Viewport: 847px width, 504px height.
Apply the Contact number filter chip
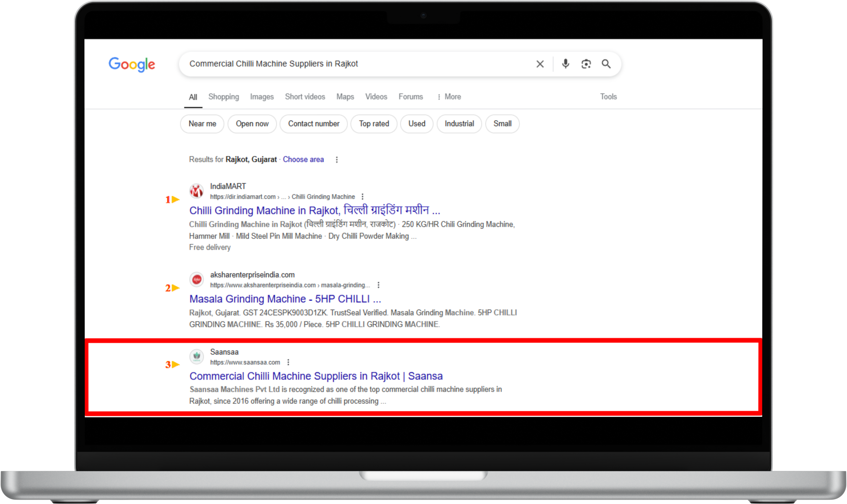(314, 124)
